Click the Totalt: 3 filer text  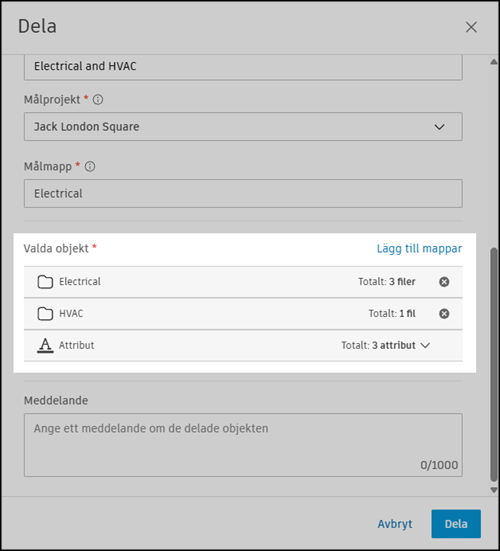(x=387, y=281)
